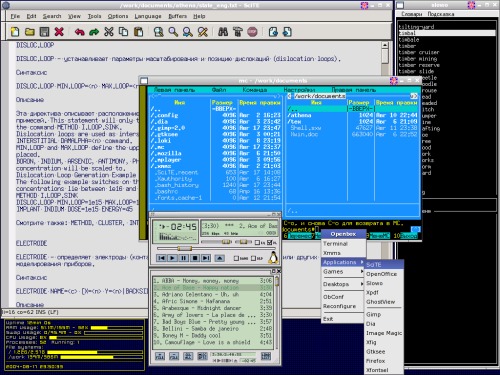The height and width of the screenshot is (375, 500).
Task: Click the Find in files icon in SciTE
Action: 159,32
